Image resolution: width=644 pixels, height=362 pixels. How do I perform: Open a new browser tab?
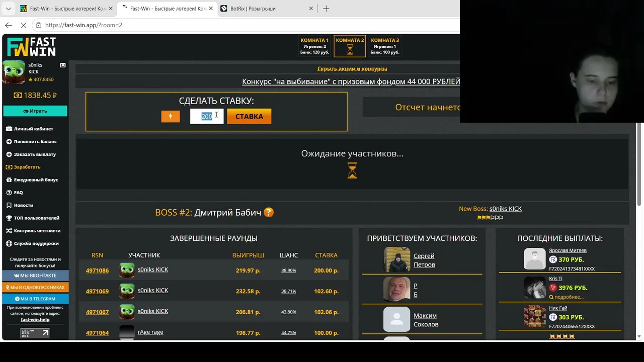pos(326,9)
